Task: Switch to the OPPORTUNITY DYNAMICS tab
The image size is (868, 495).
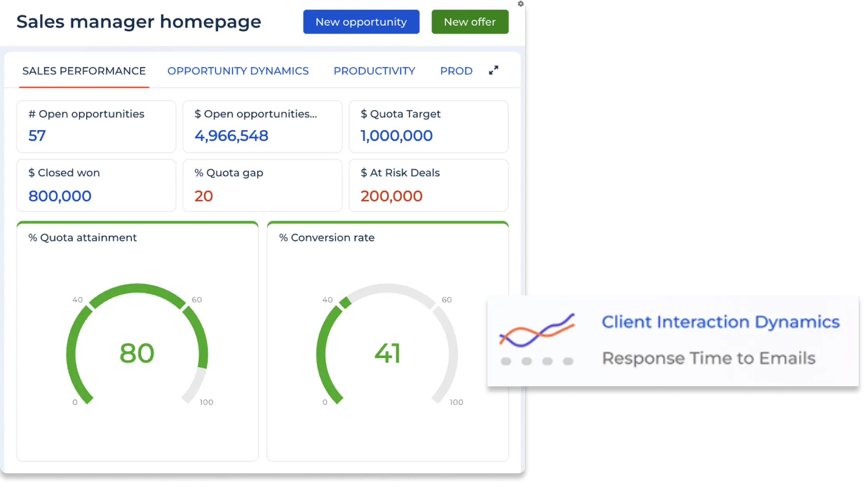Action: pyautogui.click(x=238, y=71)
